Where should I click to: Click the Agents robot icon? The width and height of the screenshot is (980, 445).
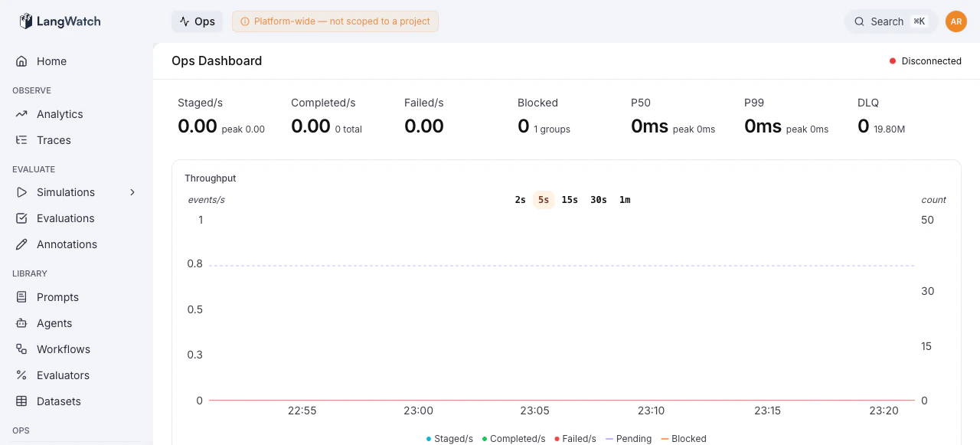click(21, 323)
